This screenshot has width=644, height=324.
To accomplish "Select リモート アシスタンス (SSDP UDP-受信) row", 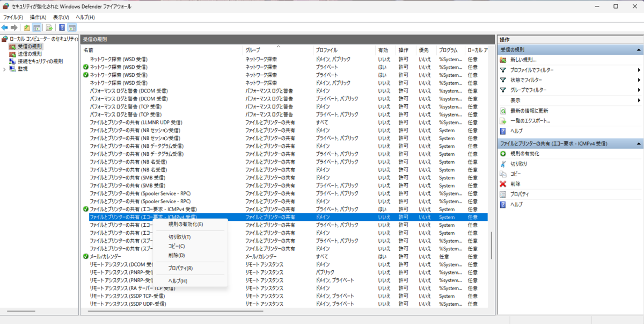I will pos(284,304).
